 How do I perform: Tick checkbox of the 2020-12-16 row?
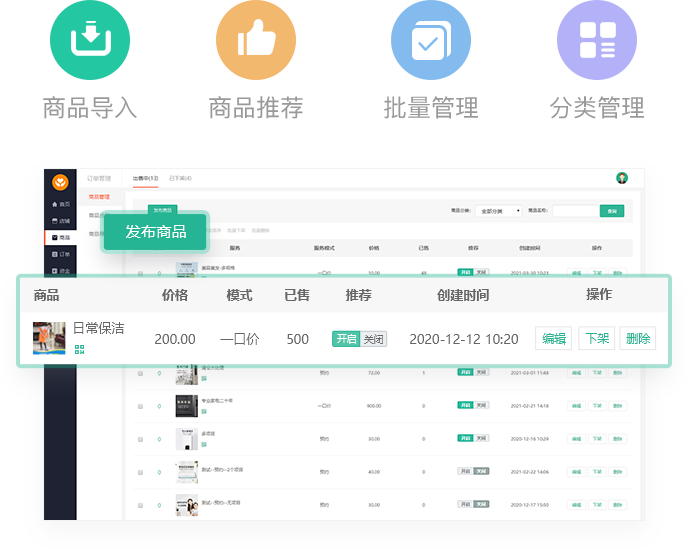tap(140, 439)
